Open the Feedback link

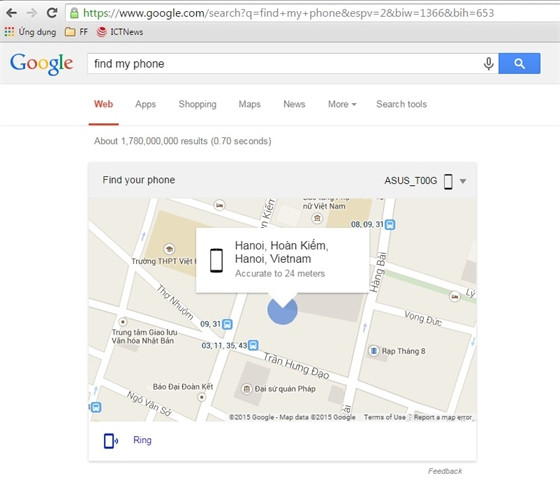point(445,471)
